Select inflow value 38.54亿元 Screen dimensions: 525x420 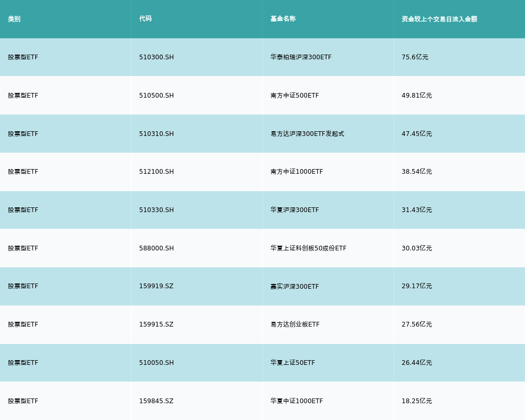(417, 172)
